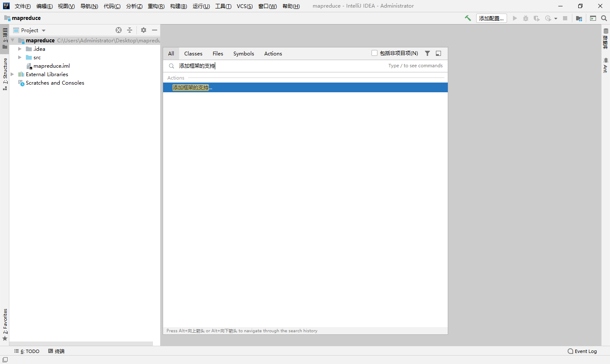The height and width of the screenshot is (364, 610).
Task: Click the 添加配置... button
Action: click(491, 18)
